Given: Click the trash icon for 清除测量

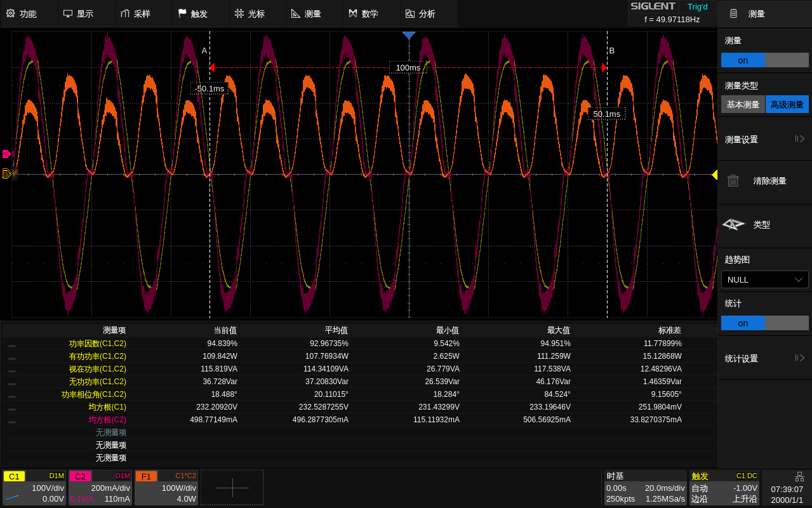Looking at the screenshot, I should point(733,181).
